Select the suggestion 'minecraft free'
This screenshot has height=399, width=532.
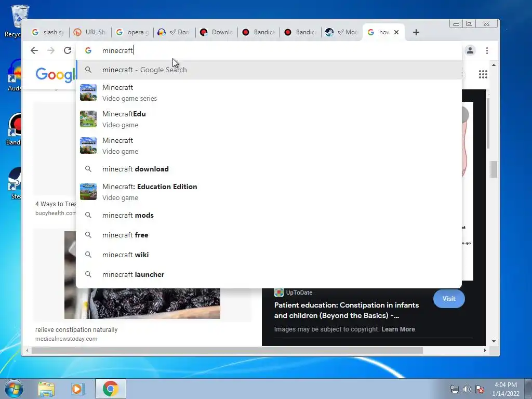(269, 235)
